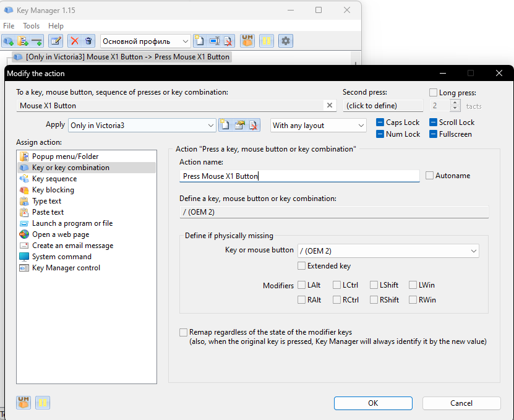Image resolution: width=514 pixels, height=420 pixels.
Task: Click the pause icon at dialog bottom-left
Action: (43, 403)
